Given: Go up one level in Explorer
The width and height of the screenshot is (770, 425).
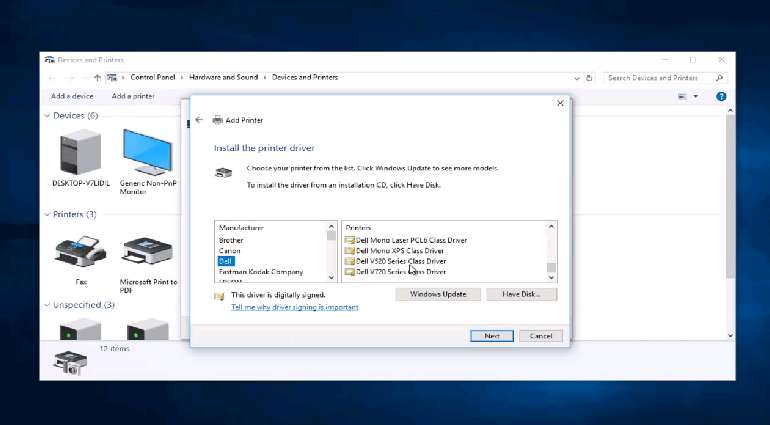Looking at the screenshot, I should pyautogui.click(x=97, y=78).
